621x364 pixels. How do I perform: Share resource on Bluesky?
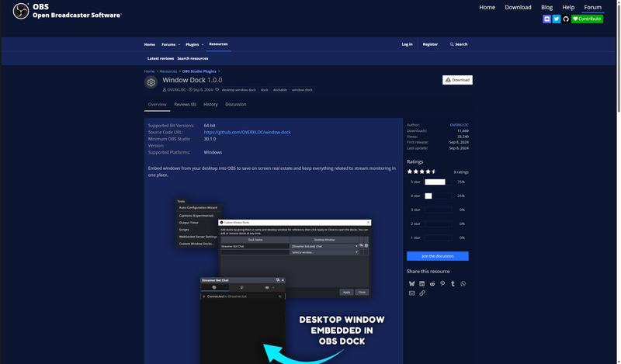[411, 283]
